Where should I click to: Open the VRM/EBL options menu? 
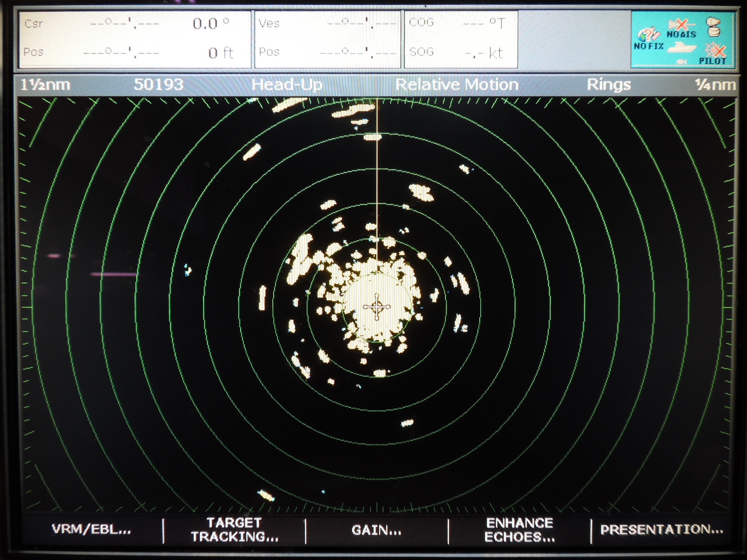pyautogui.click(x=90, y=528)
